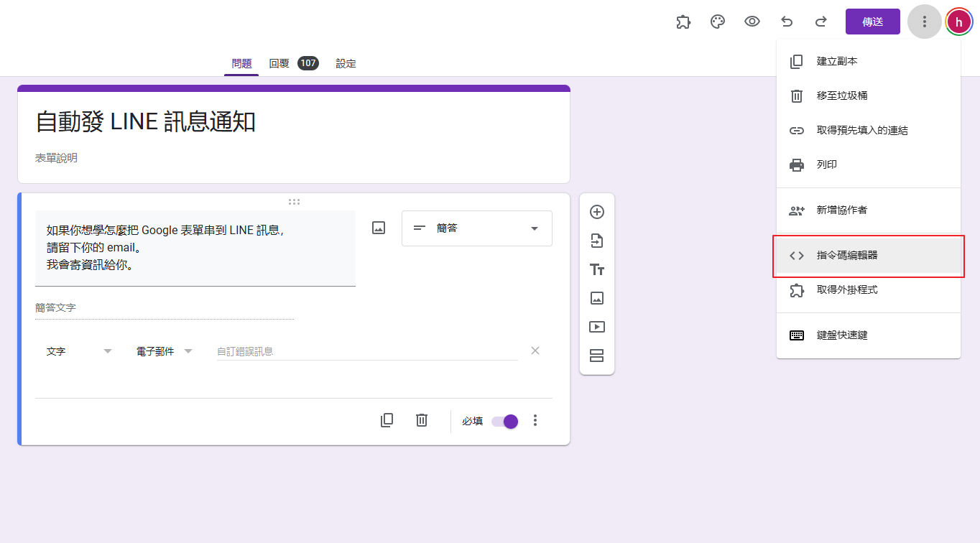Viewport: 980px width, 543px height.
Task: Open the 文字 validation type dropdown
Action: (79, 351)
